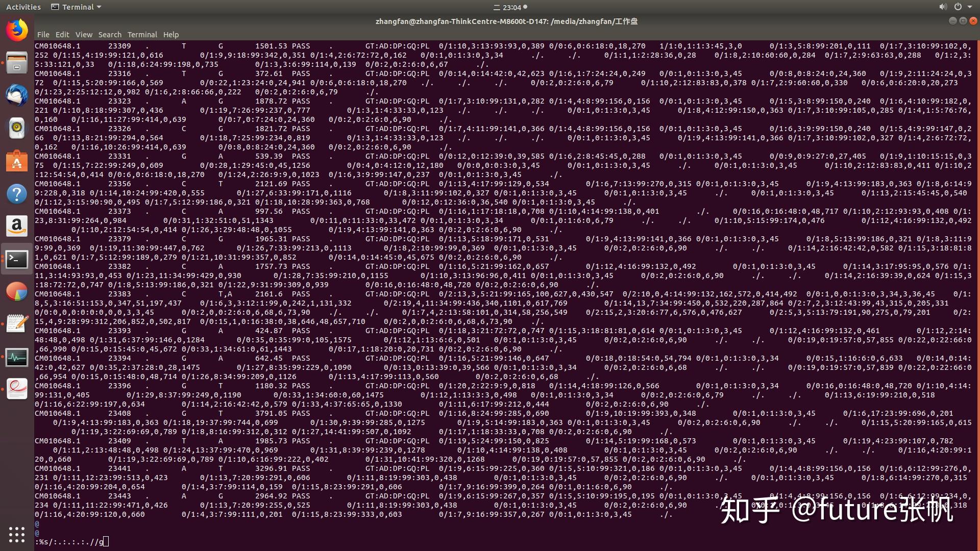Open the File menu in Terminal

(43, 34)
